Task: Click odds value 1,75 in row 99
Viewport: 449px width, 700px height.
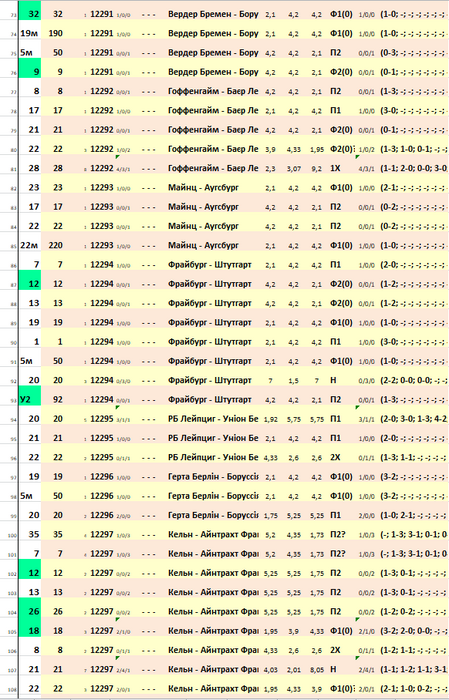Action: [270, 516]
